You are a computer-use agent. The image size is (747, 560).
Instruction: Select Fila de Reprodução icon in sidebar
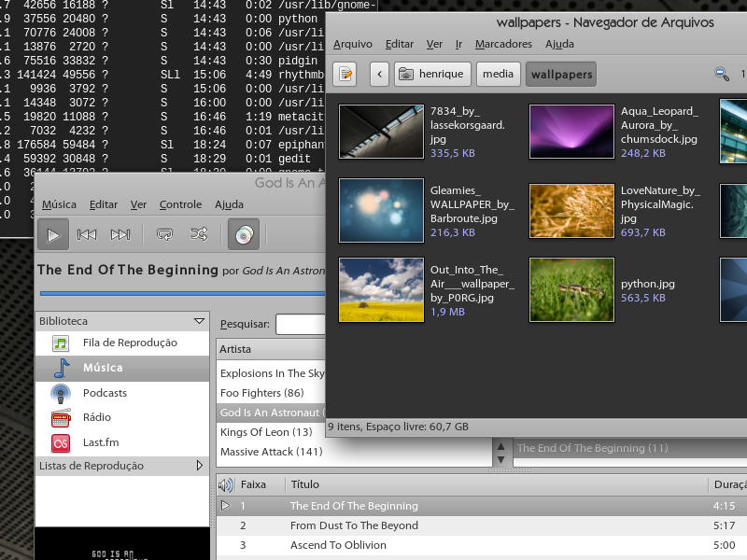coord(61,343)
